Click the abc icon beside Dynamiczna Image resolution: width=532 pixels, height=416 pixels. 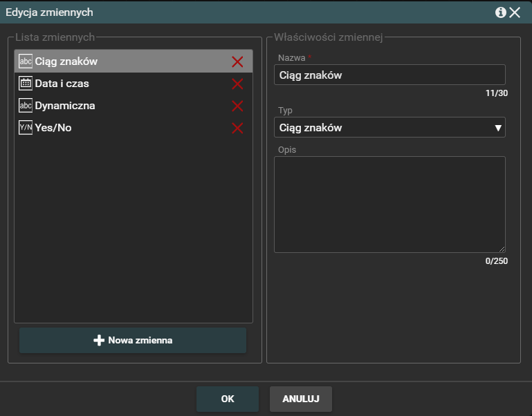(x=26, y=106)
